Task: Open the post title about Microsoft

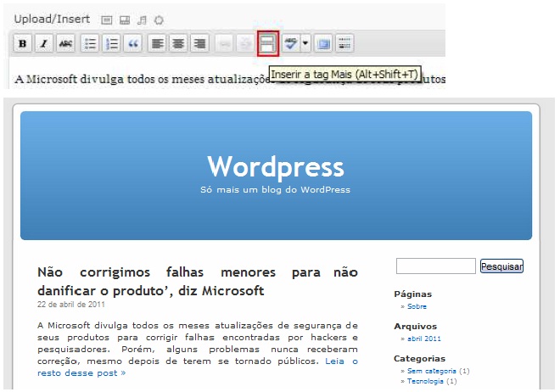Action: 198,282
